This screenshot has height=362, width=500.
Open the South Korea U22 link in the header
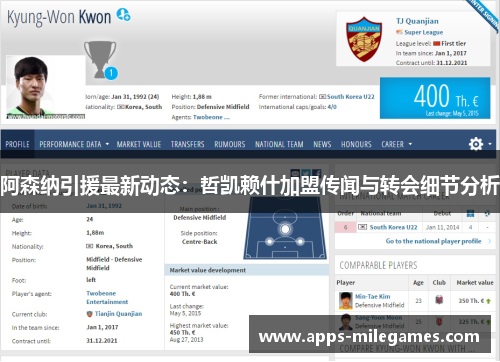click(350, 97)
